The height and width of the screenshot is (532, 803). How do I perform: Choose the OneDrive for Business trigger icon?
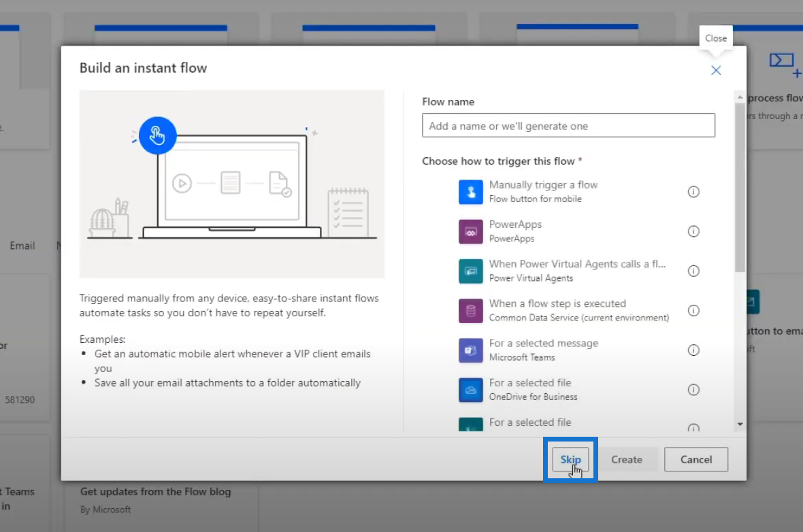(471, 390)
